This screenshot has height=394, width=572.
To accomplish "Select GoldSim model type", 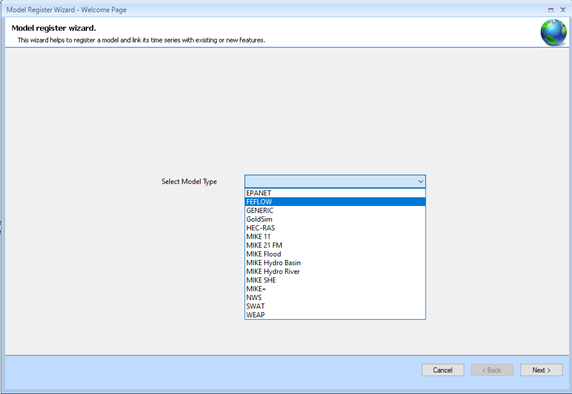I will tap(335, 219).
